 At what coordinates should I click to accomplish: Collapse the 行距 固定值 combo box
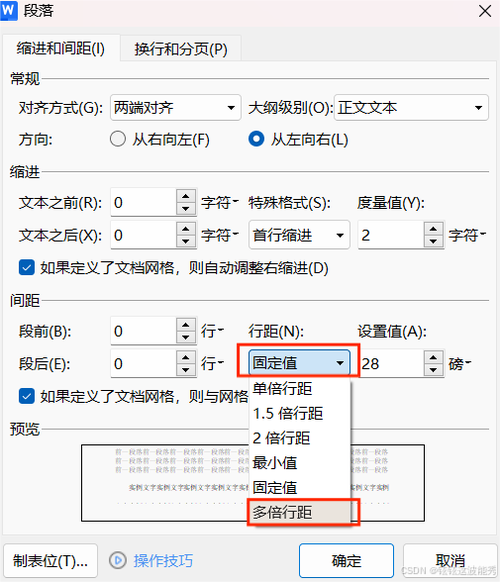(x=299, y=363)
